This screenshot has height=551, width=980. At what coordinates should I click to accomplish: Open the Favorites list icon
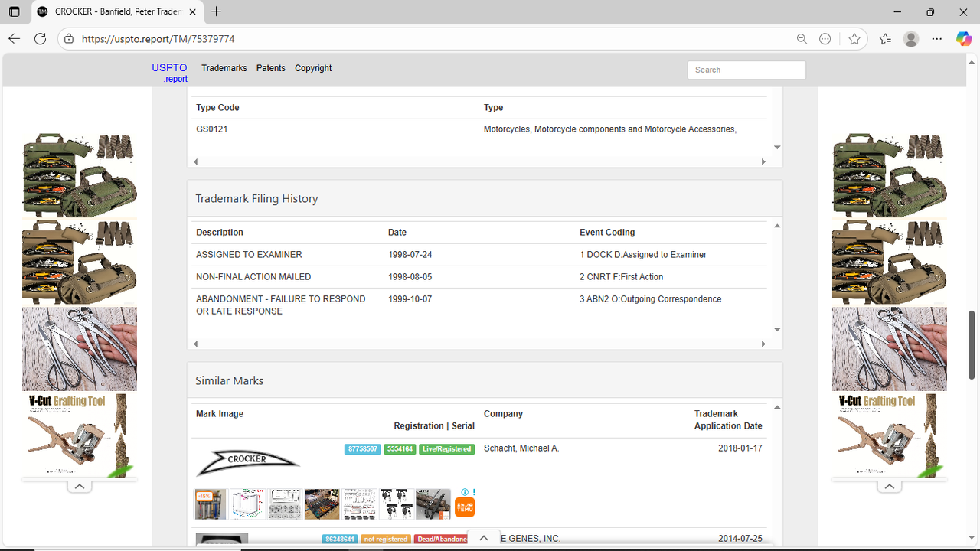point(885,39)
